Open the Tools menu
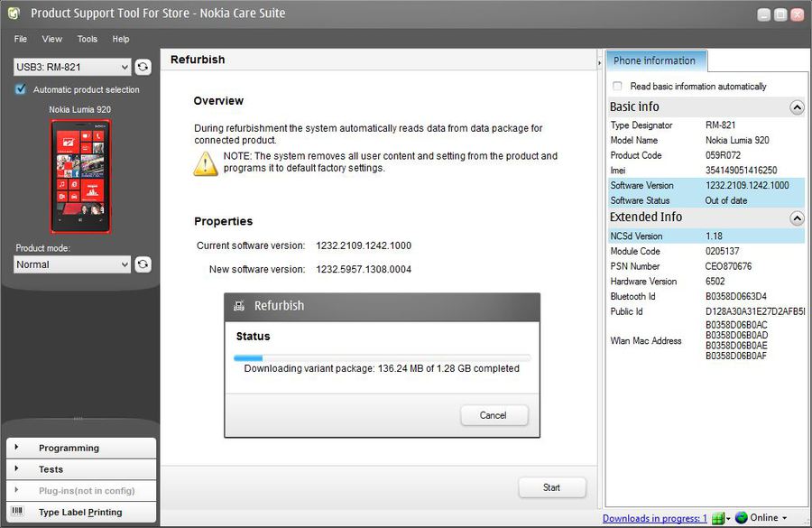The image size is (812, 528). click(87, 39)
